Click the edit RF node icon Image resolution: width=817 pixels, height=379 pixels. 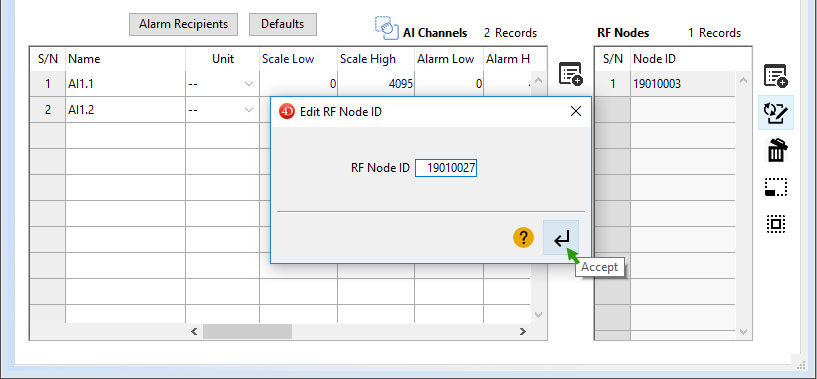click(x=776, y=113)
